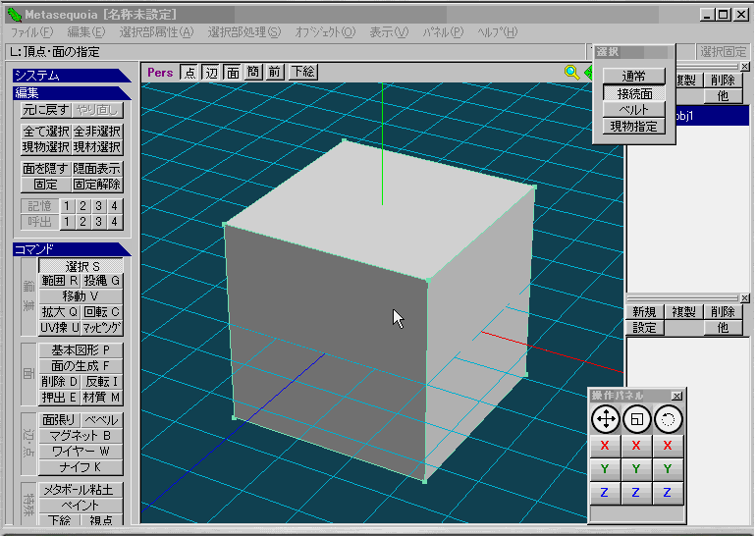Viewport: 756px width, 536px height.
Task: Click red X under the scale icon
Action: click(x=636, y=446)
